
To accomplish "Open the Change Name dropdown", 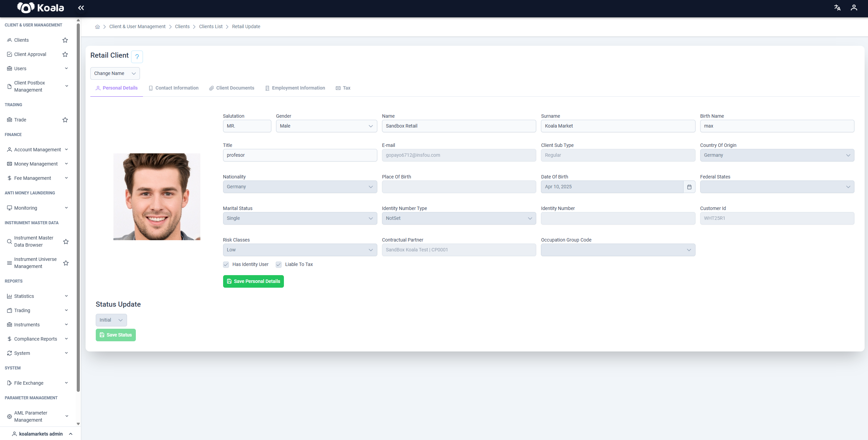I will [x=115, y=74].
